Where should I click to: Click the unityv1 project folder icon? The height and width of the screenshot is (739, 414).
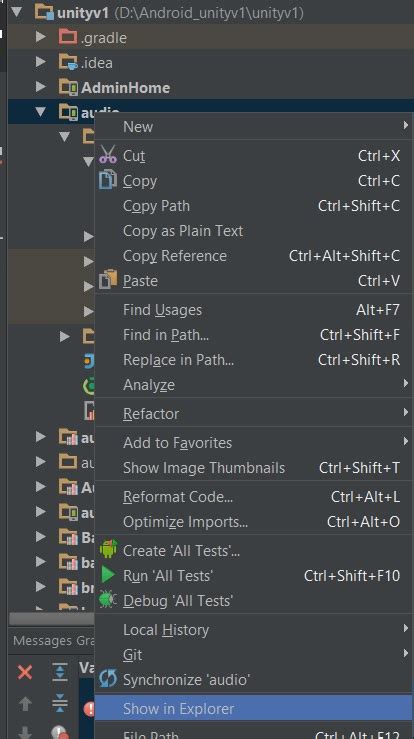point(44,12)
